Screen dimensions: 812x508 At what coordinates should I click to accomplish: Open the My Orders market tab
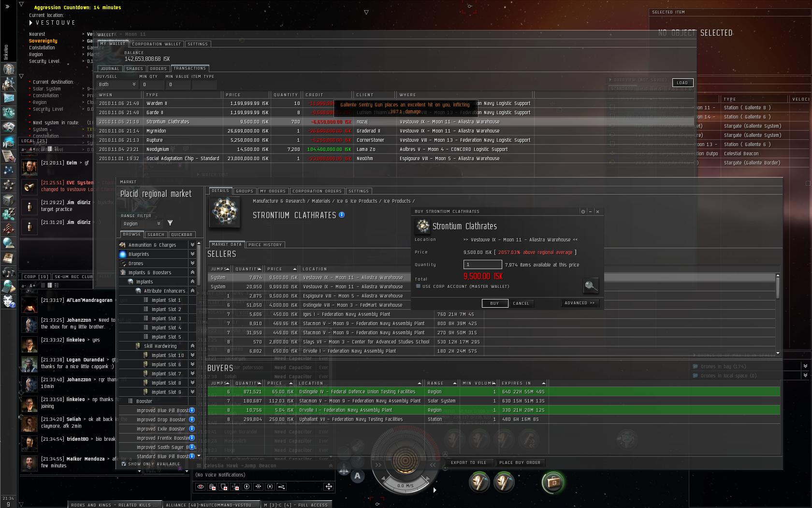click(273, 191)
